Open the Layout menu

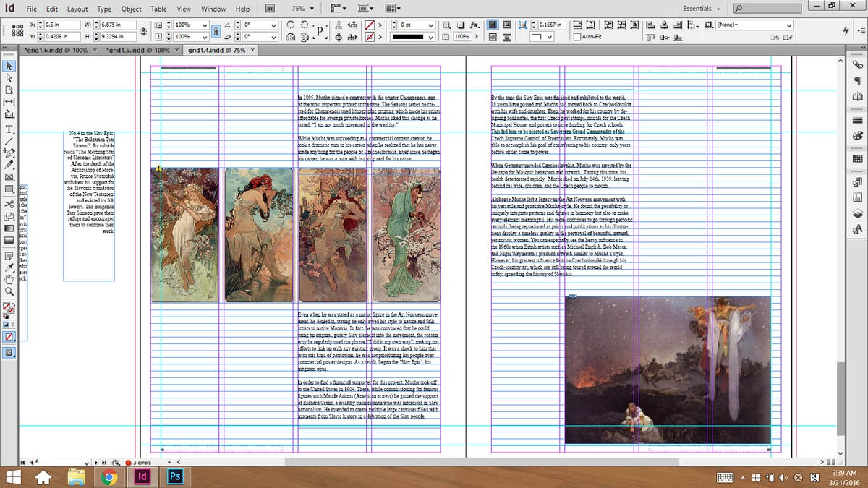pyautogui.click(x=77, y=9)
